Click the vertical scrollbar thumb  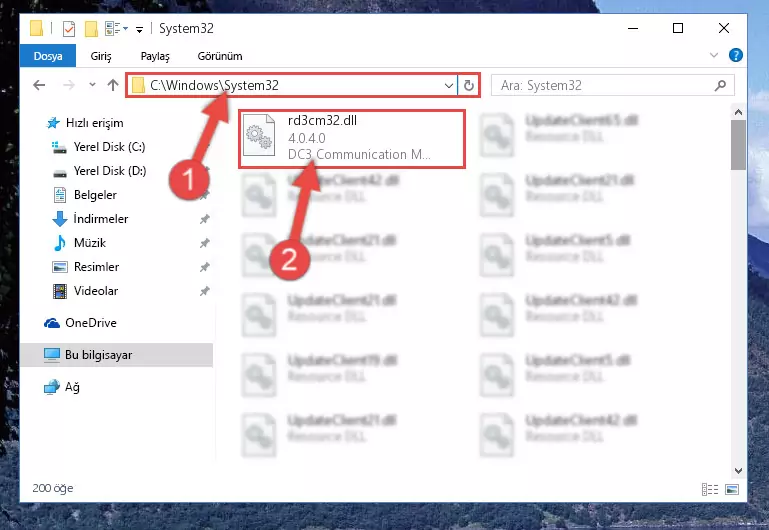738,145
